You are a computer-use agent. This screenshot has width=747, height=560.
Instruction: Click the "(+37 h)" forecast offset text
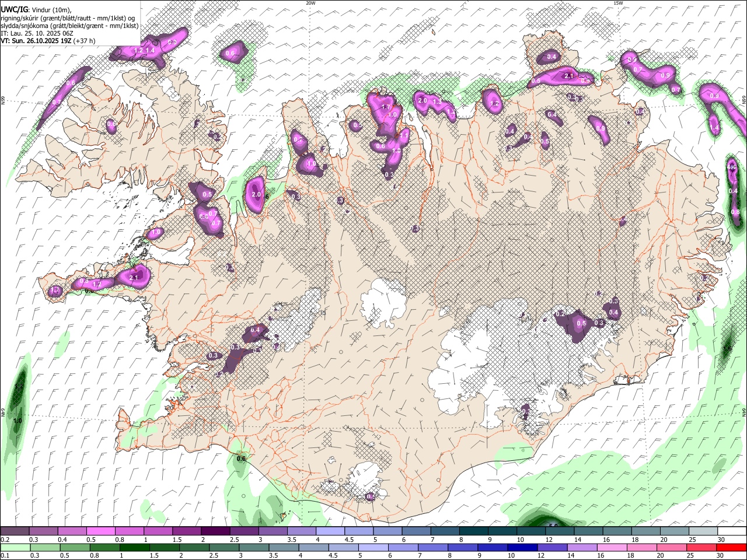pos(83,41)
